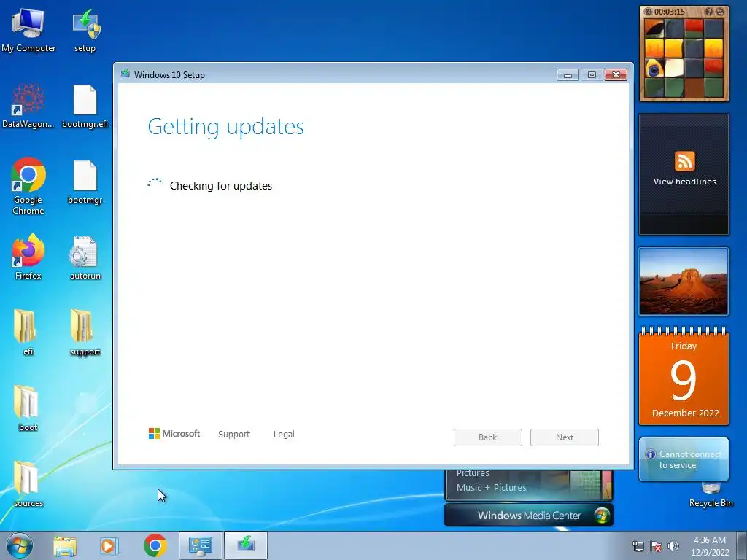Image resolution: width=747 pixels, height=560 pixels.
Task: Click the desert slideshow gadget picture
Action: (x=684, y=281)
